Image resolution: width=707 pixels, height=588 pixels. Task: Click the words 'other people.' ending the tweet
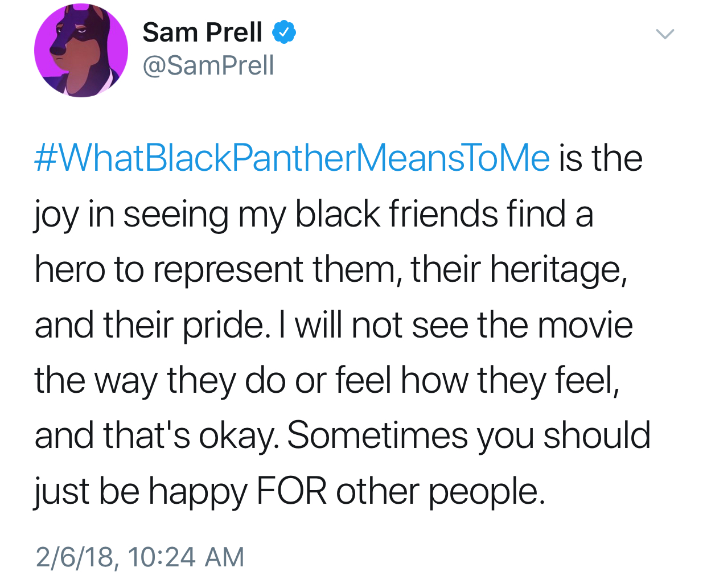point(441,491)
